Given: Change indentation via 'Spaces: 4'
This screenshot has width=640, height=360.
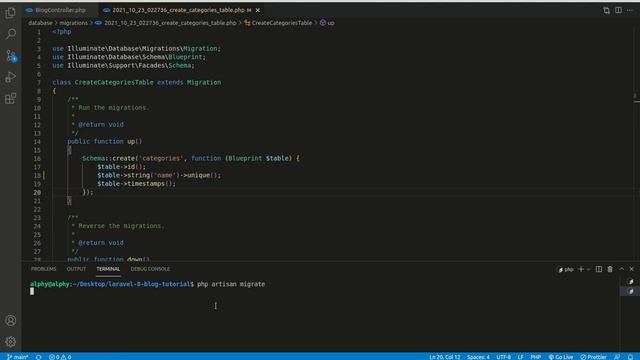Looking at the screenshot, I should [x=478, y=357].
